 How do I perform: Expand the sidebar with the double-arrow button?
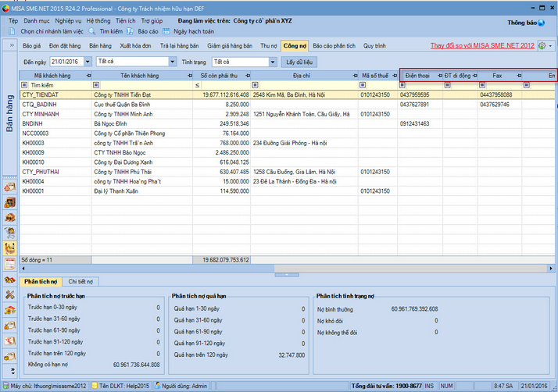coord(12,45)
